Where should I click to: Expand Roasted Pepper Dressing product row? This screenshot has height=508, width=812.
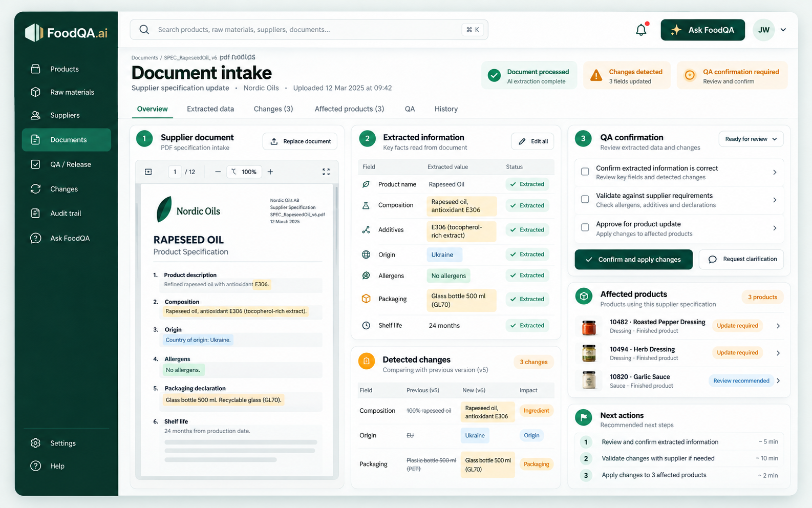tap(778, 326)
